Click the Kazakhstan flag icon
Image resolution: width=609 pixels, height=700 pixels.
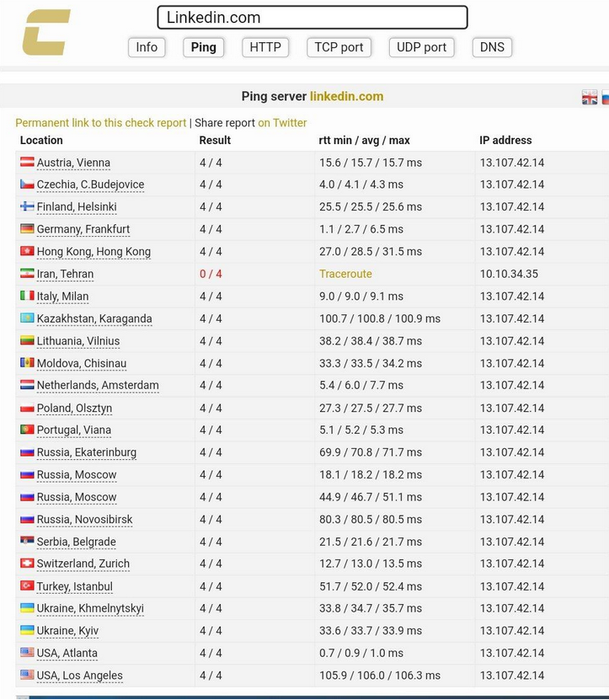(27, 318)
